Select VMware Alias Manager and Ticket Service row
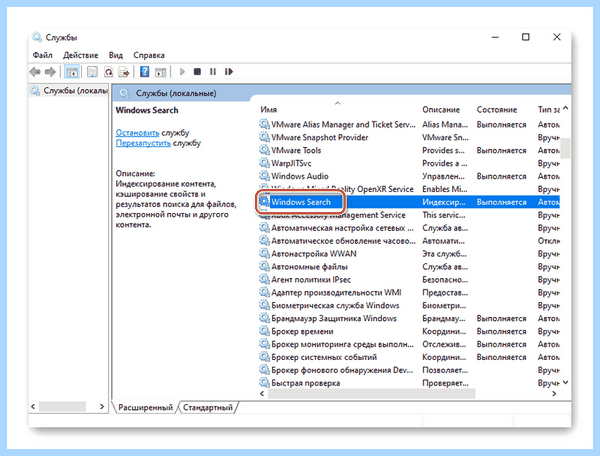Image resolution: width=600 pixels, height=456 pixels. tap(409, 124)
